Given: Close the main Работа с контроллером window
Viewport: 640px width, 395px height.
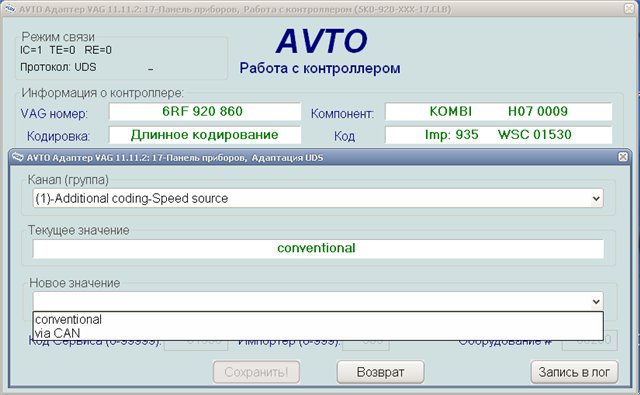Looking at the screenshot, I should click(x=630, y=8).
